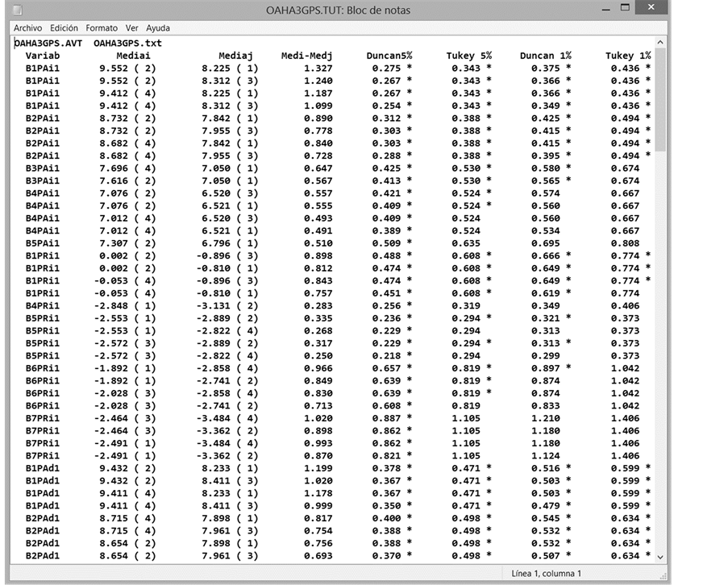Click the 'Tukey 1%' column header text
Viewport: 728px width, 585px height.
(628, 56)
